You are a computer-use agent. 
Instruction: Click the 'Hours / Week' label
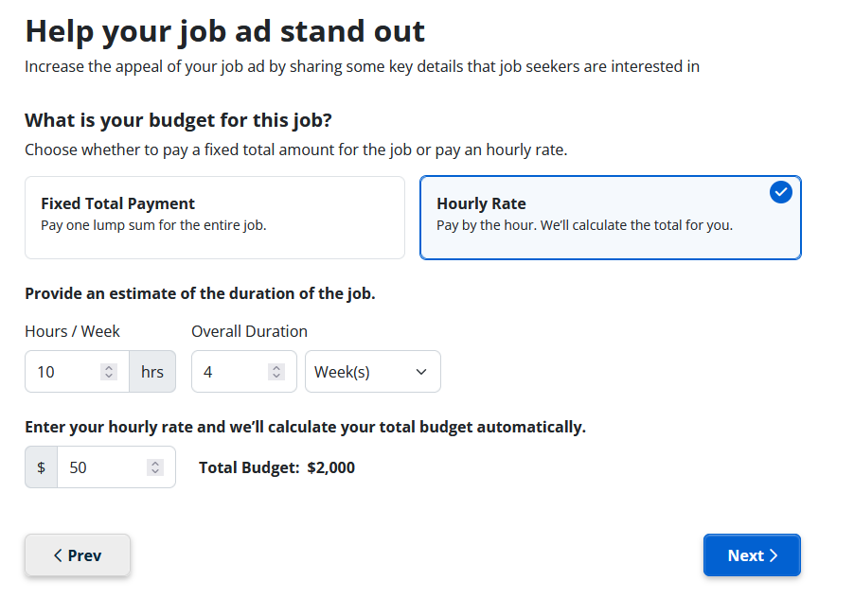tap(73, 331)
